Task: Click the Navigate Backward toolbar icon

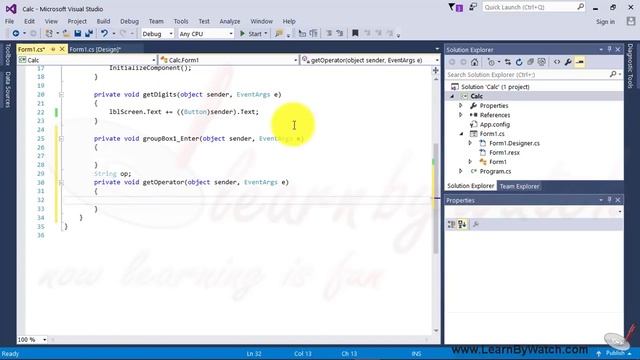Action: click(x=16, y=33)
